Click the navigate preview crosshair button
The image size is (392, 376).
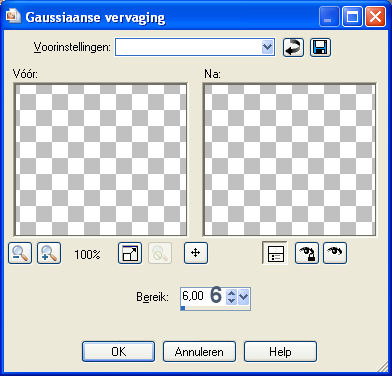[x=196, y=253]
